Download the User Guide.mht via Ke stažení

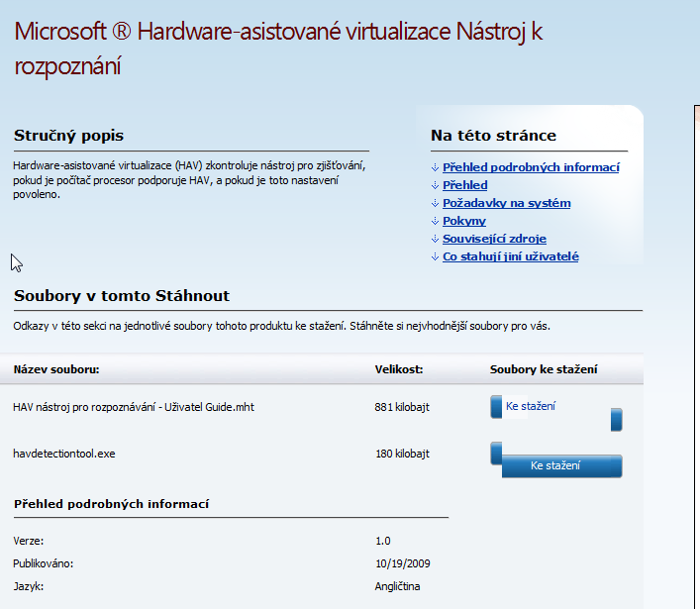(x=531, y=406)
